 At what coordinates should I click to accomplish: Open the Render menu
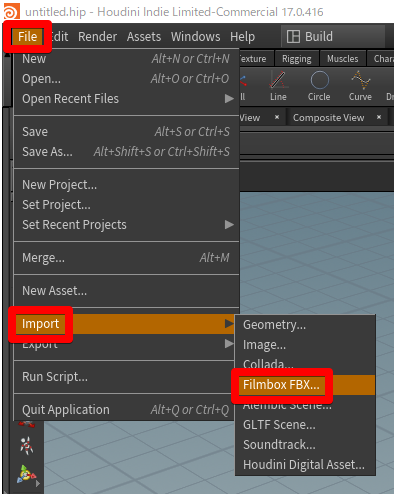[x=97, y=36]
